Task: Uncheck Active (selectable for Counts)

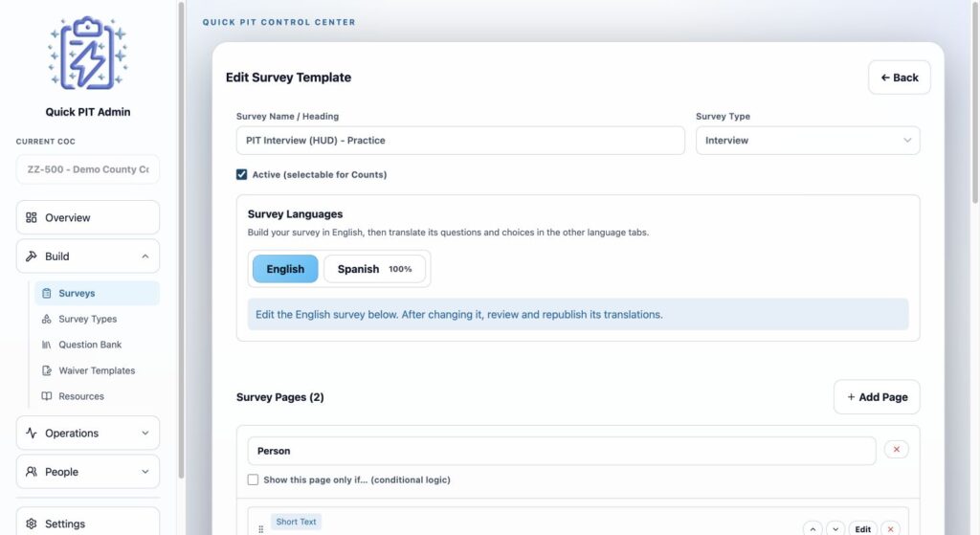Action: pyautogui.click(x=242, y=174)
